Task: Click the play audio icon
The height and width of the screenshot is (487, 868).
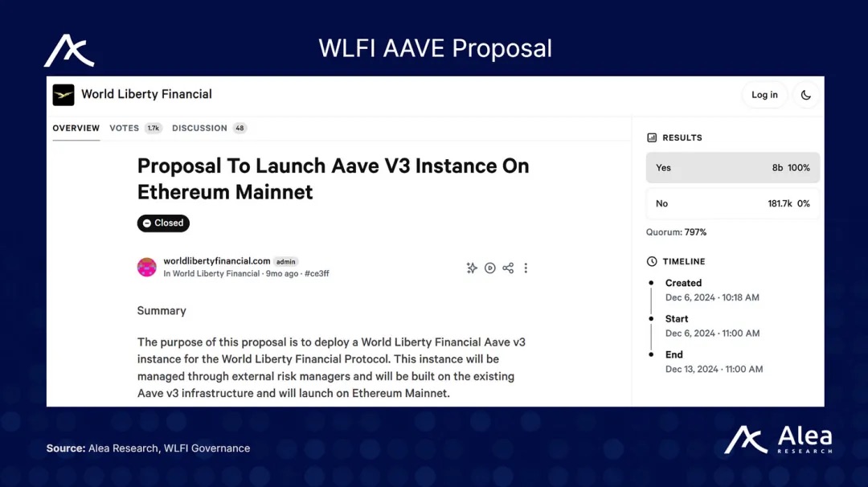Action: 490,268
